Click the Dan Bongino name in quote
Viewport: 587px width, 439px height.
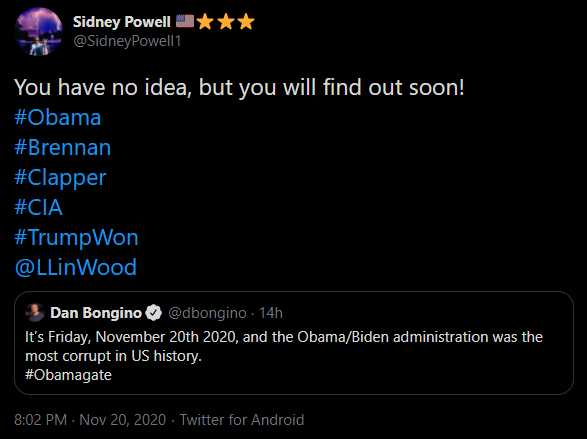pos(96,313)
